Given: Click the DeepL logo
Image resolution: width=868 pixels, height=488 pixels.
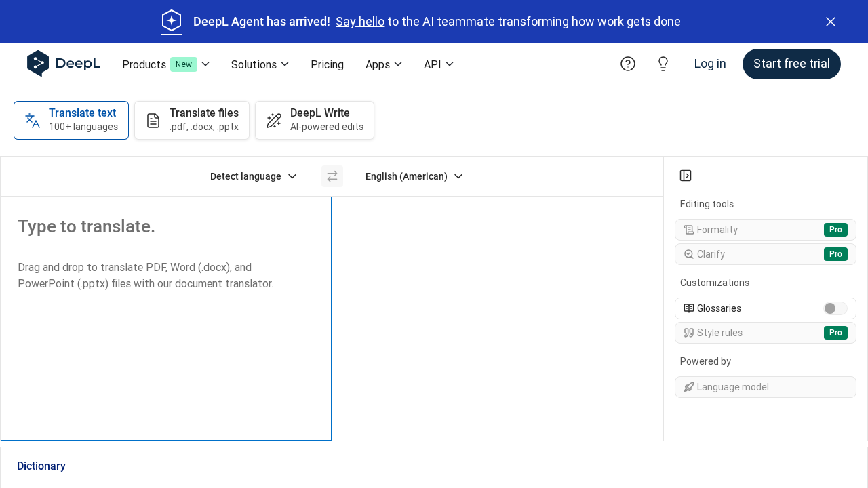Looking at the screenshot, I should pos(63,63).
